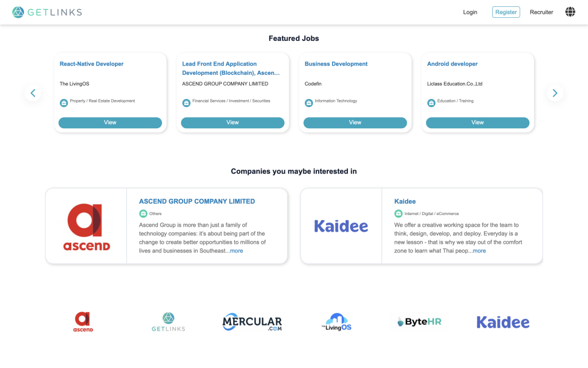
Task: Show next featured jobs with right arrow
Action: click(x=555, y=93)
